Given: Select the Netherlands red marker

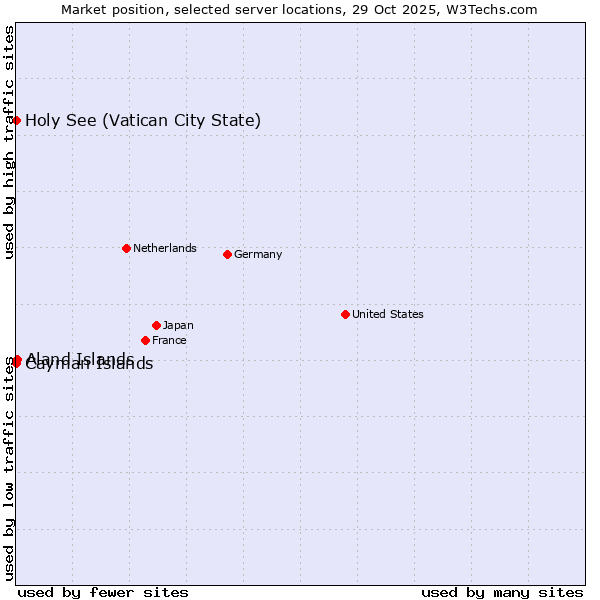Looking at the screenshot, I should [126, 248].
